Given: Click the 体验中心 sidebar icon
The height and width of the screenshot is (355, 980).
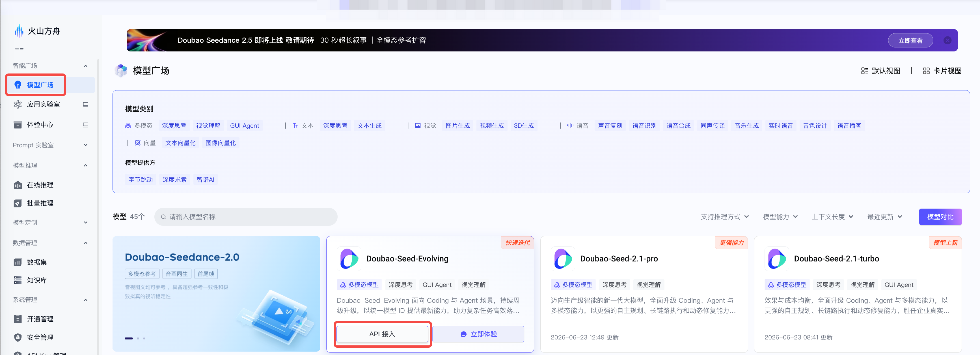Looking at the screenshot, I should tap(18, 125).
